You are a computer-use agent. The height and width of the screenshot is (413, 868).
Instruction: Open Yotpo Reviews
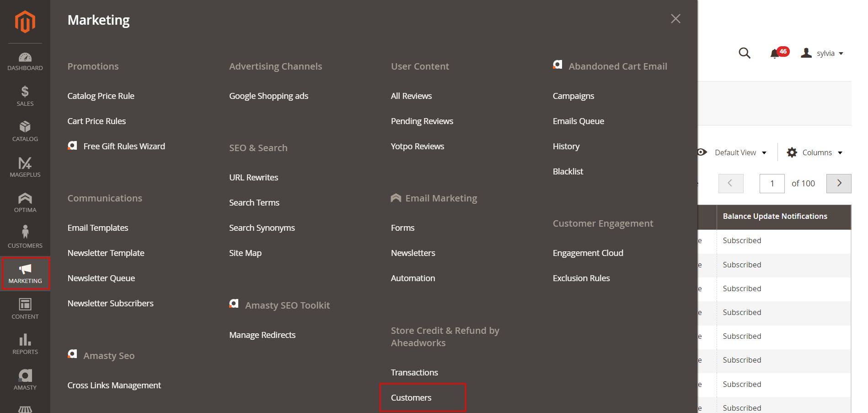tap(418, 146)
